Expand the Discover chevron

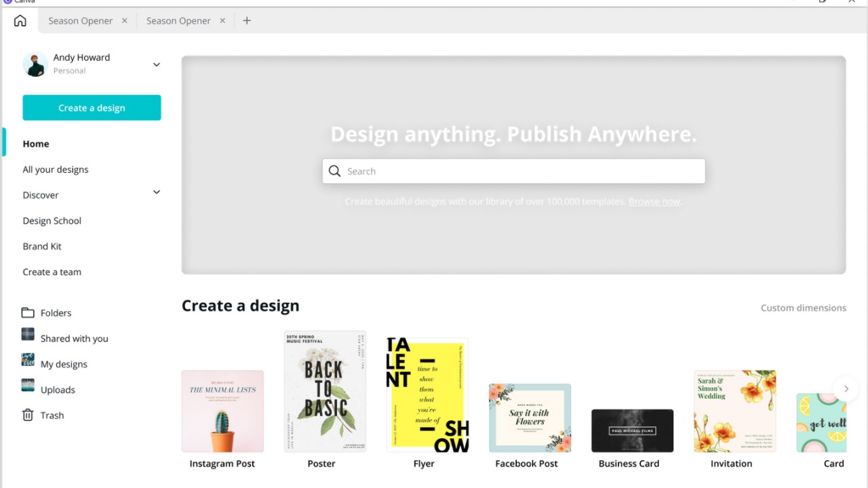(156, 192)
